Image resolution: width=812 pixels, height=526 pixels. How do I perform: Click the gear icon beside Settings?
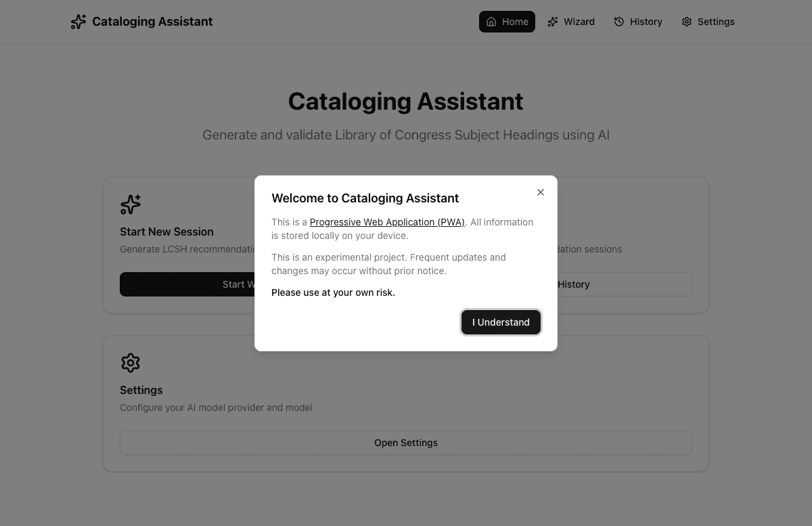click(685, 22)
